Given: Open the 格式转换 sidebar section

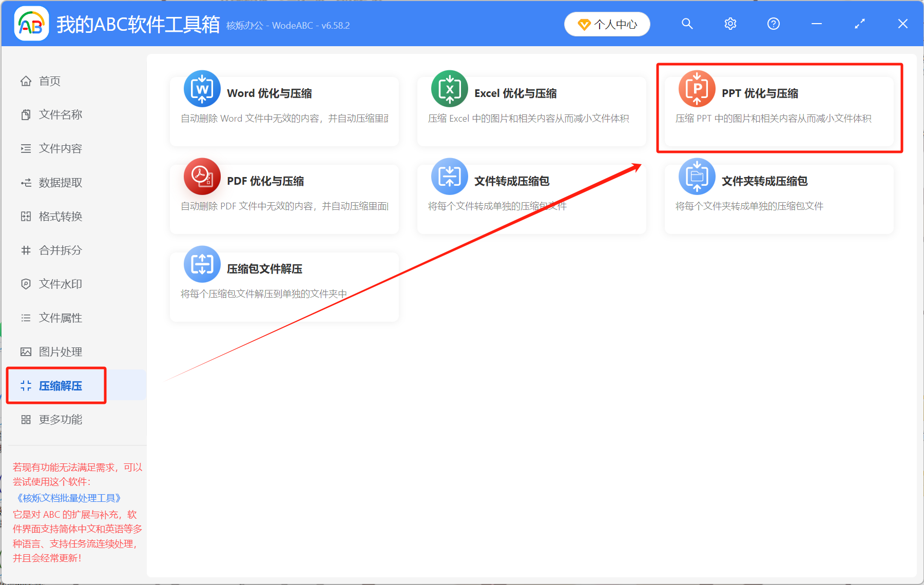Looking at the screenshot, I should click(x=60, y=216).
